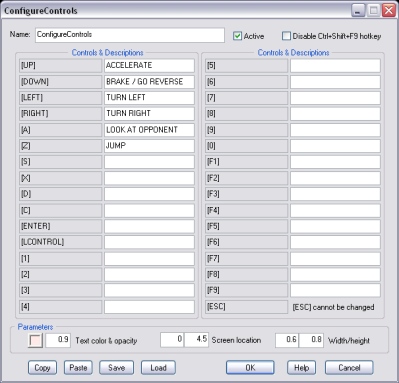Select the [RIGHT] control key box

(60, 114)
